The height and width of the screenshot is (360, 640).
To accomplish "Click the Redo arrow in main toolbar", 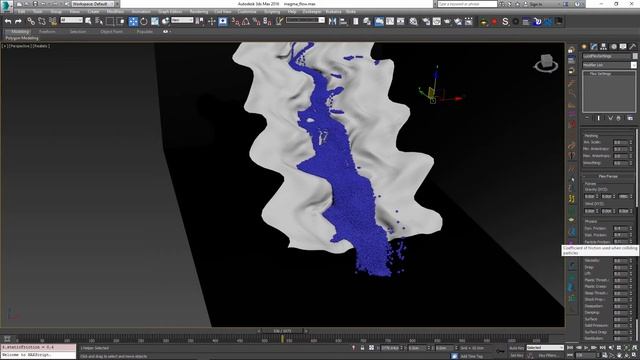I will coord(18,21).
